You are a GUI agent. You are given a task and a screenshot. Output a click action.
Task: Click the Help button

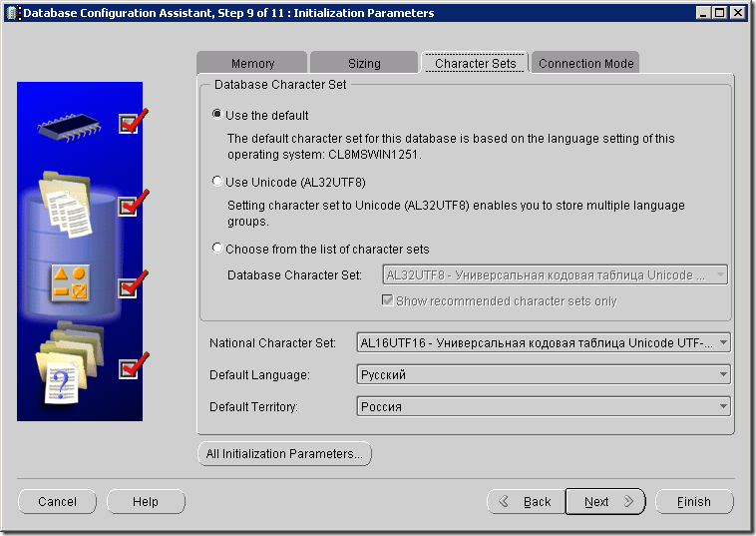pos(146,502)
